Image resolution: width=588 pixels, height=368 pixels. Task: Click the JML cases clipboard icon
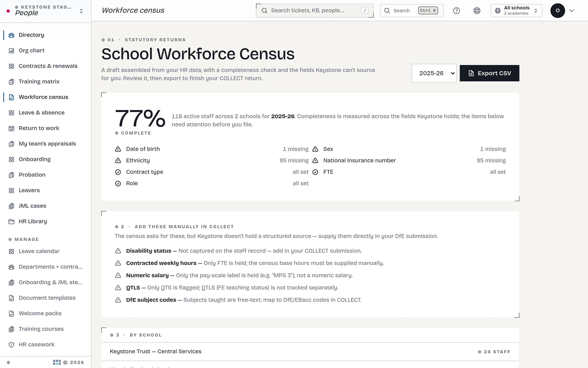[11, 206]
